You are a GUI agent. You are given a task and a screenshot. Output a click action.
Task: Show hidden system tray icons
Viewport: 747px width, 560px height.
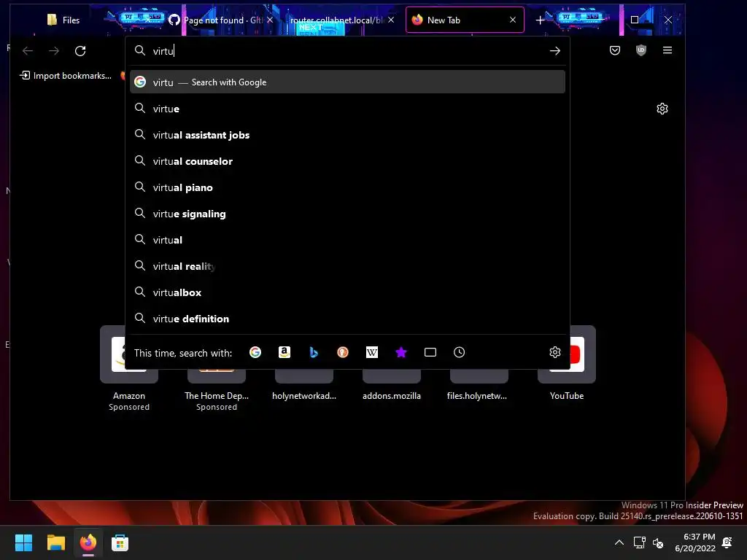619,542
